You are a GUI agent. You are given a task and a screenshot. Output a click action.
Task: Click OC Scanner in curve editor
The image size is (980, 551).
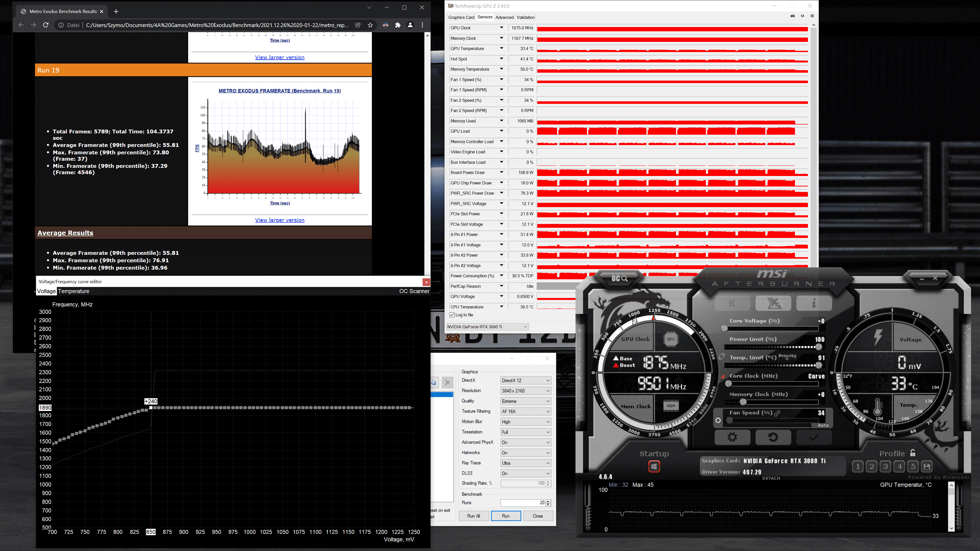click(414, 291)
